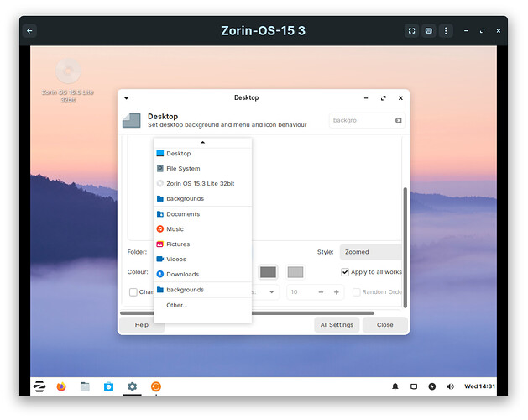Viewport: 528px width, 420px height.
Task: Click the interval value field showing 10
Action: [x=301, y=292]
